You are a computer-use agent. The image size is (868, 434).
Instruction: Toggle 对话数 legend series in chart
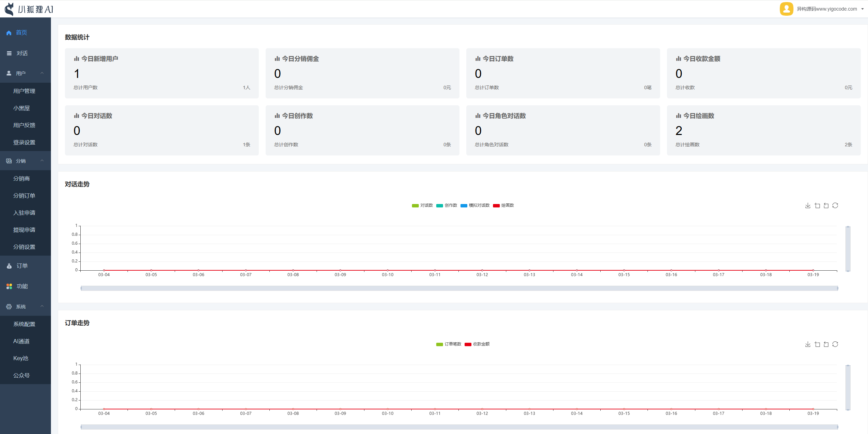tap(423, 205)
